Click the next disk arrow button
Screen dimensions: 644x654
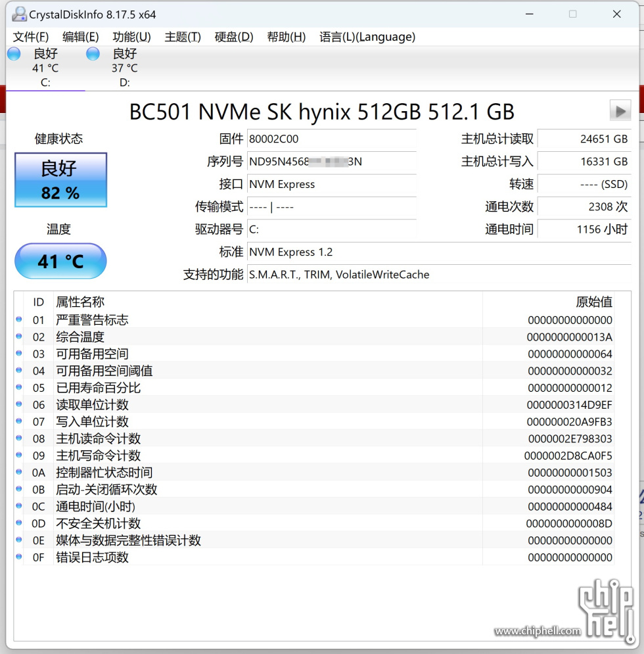click(x=620, y=111)
